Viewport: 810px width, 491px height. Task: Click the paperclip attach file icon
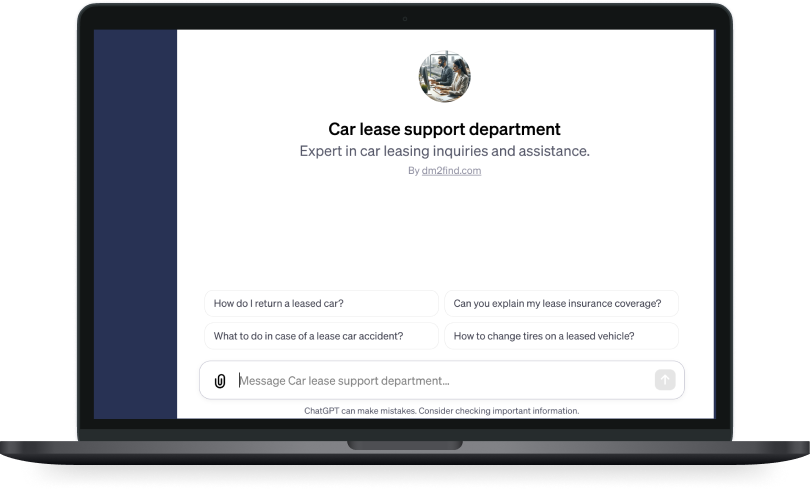pos(220,381)
